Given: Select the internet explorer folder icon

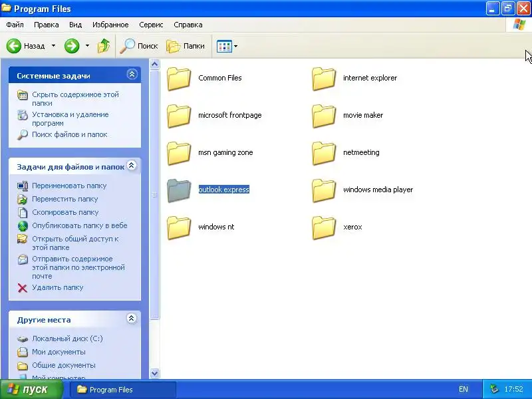Looking at the screenshot, I should tap(324, 78).
